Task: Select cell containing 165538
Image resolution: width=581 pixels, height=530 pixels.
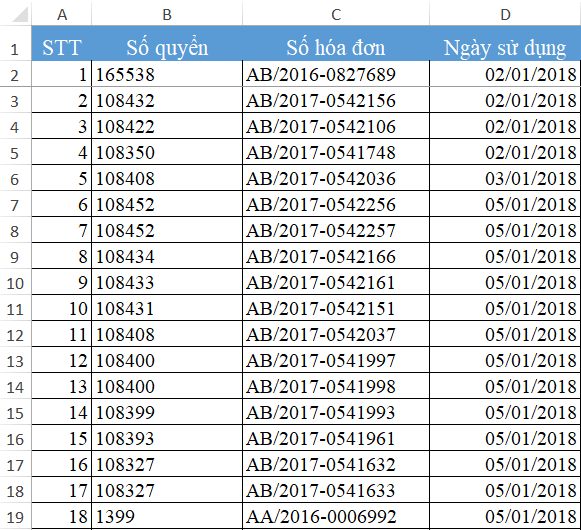Action: tap(167, 74)
